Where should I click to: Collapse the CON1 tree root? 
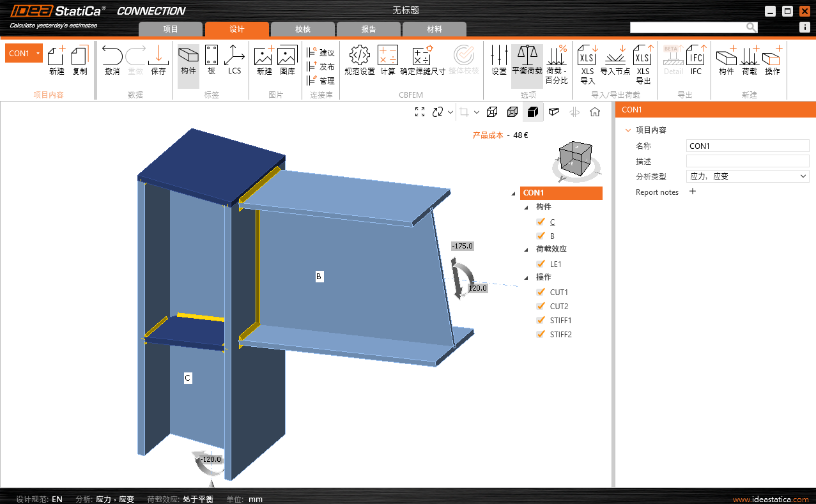pos(514,194)
